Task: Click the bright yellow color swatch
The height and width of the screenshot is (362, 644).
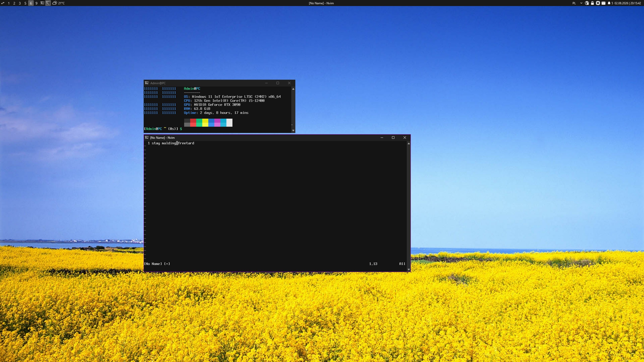Action: 205,125
